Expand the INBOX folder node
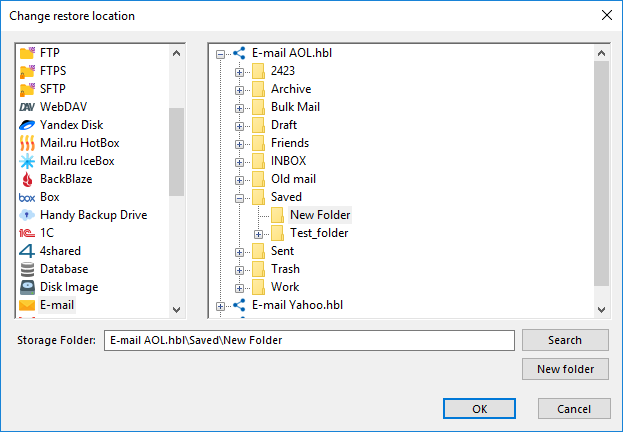 (x=240, y=162)
